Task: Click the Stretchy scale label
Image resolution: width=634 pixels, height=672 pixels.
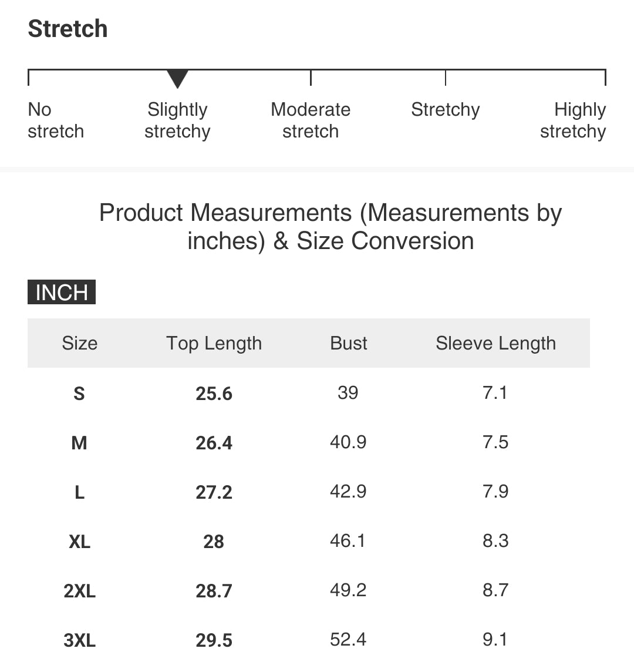Action: (446, 110)
